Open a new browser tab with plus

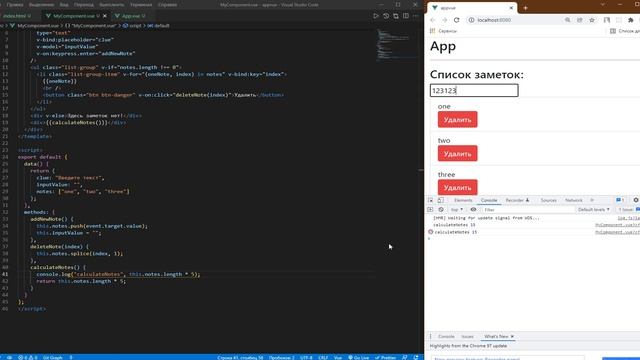coord(525,8)
